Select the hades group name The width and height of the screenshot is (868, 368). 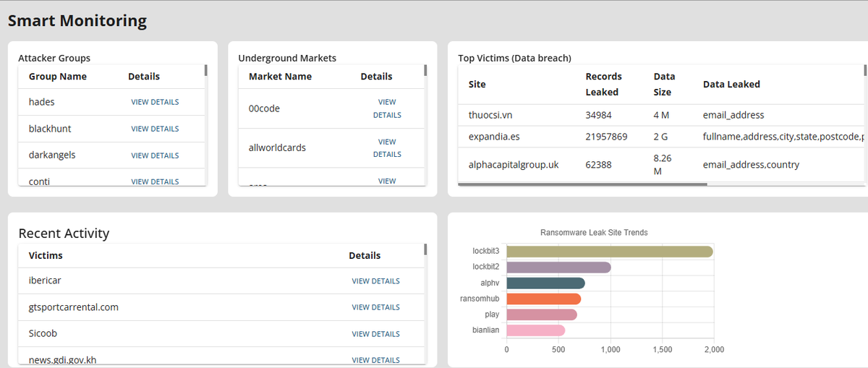point(42,102)
